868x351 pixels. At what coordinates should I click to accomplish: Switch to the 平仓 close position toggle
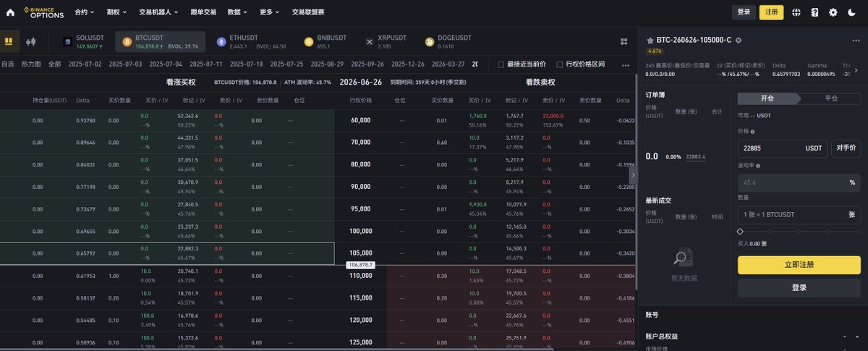pos(831,98)
